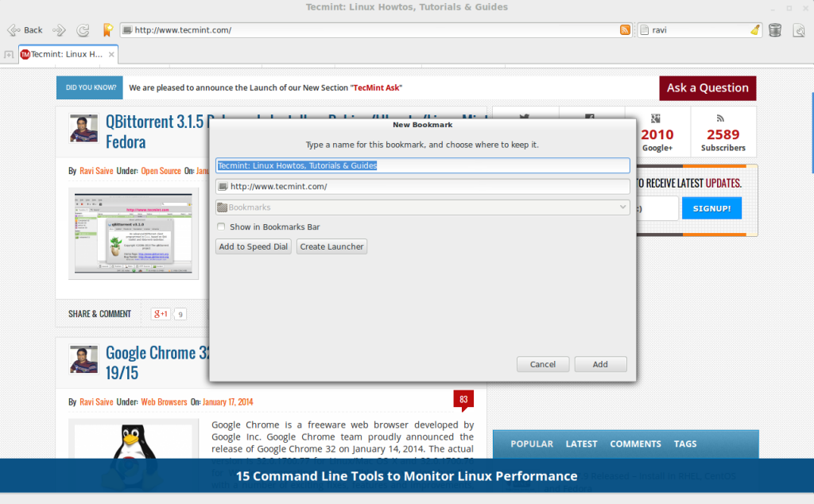Viewport: 814px width, 504px height.
Task: Click the Google+ icon above 2010
Action: [656, 118]
